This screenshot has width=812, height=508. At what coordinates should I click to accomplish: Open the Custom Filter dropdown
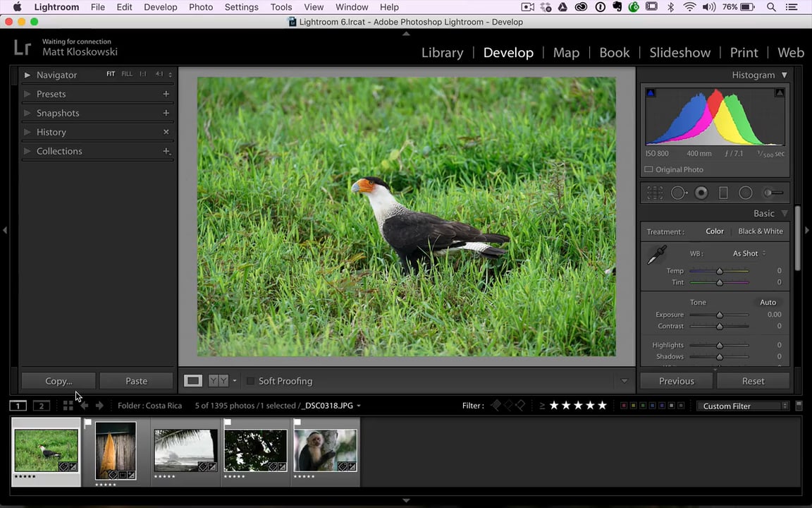click(745, 406)
